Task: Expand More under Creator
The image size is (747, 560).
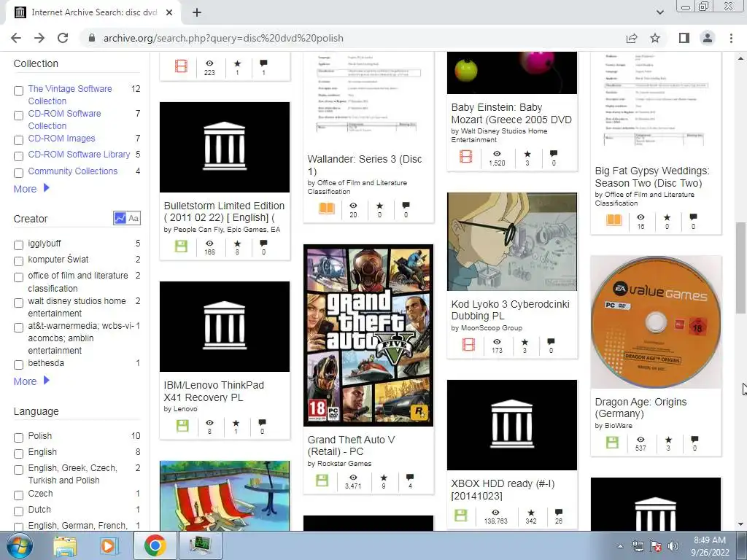Action: (x=31, y=381)
